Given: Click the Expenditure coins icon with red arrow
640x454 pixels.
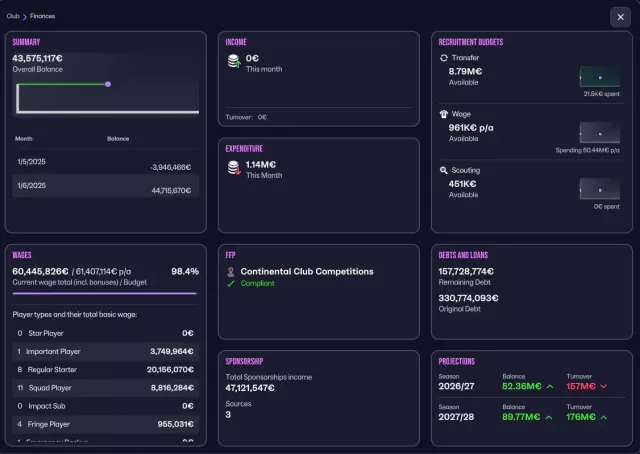Looking at the screenshot, I should (x=234, y=168).
